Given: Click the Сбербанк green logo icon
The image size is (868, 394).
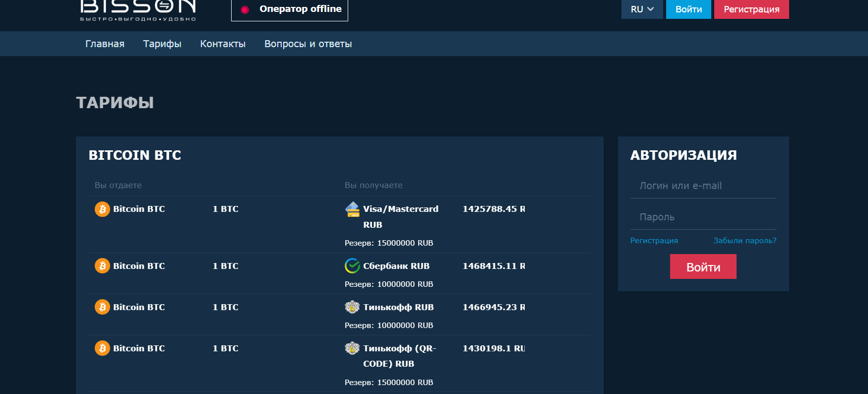Looking at the screenshot, I should coord(352,266).
